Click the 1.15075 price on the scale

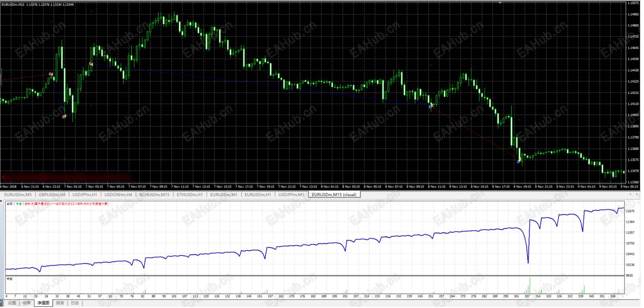coord(633,3)
